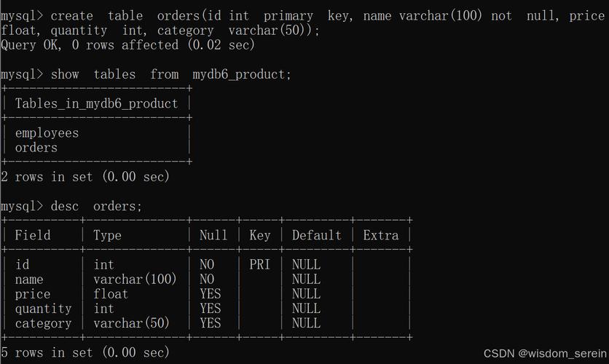The width and height of the screenshot is (609, 364).
Task: Open the CSDN @wisdom_serein watermark
Action: coord(543,353)
